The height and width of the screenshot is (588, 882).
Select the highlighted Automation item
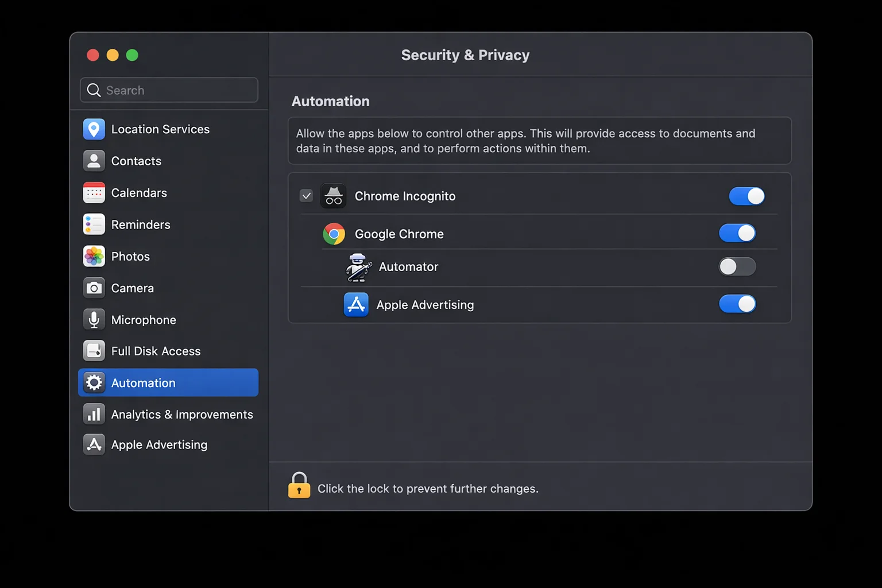(168, 382)
